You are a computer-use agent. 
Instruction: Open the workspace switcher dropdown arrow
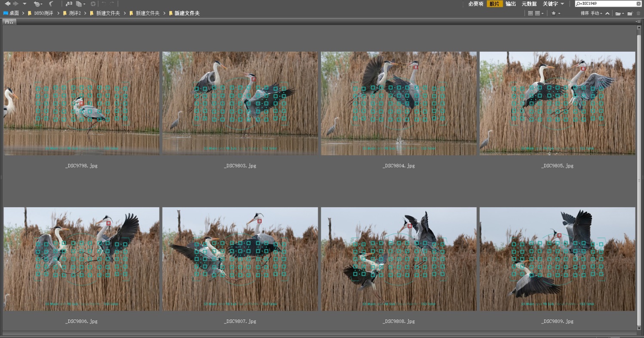pos(562,3)
